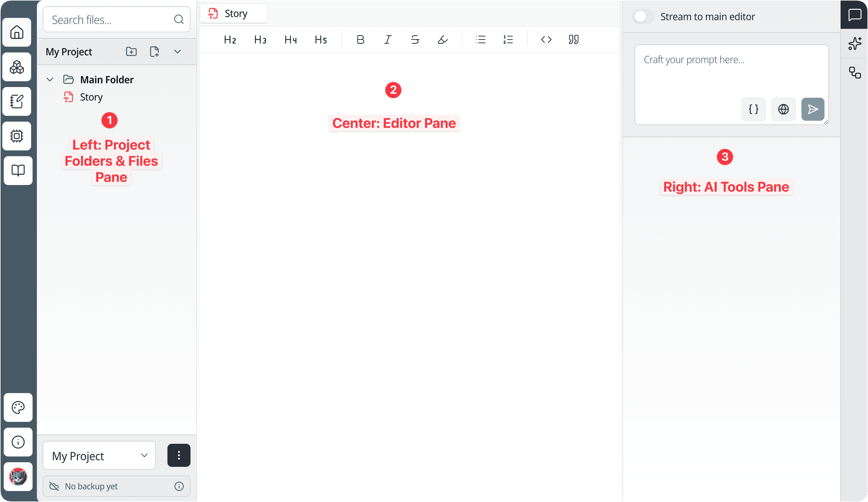This screenshot has height=502, width=868.
Task: Collapse the Main Folder tree chevron
Action: tap(50, 80)
